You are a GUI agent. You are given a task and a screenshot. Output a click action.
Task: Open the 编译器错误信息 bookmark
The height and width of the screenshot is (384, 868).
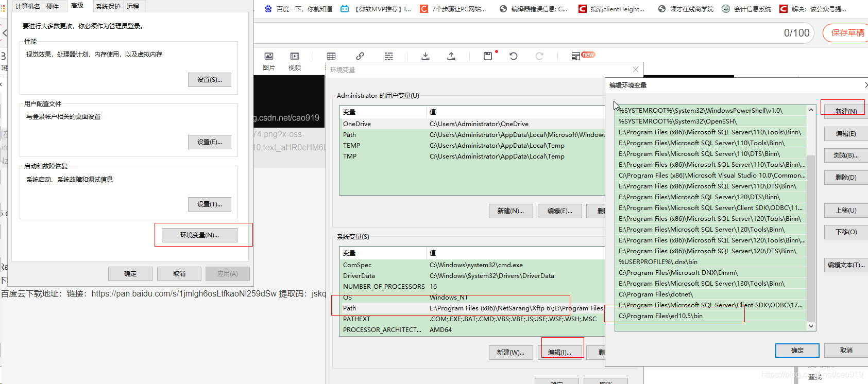coord(534,9)
